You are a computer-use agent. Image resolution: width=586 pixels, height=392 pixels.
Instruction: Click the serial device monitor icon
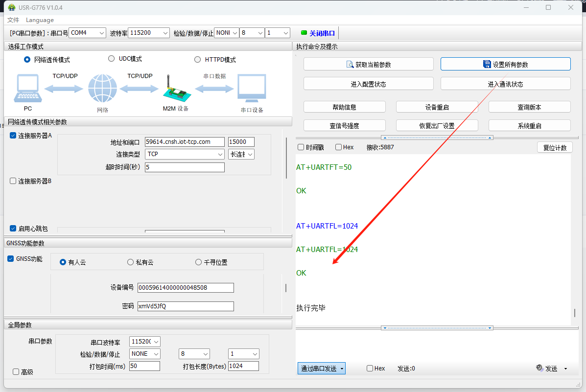coord(252,88)
